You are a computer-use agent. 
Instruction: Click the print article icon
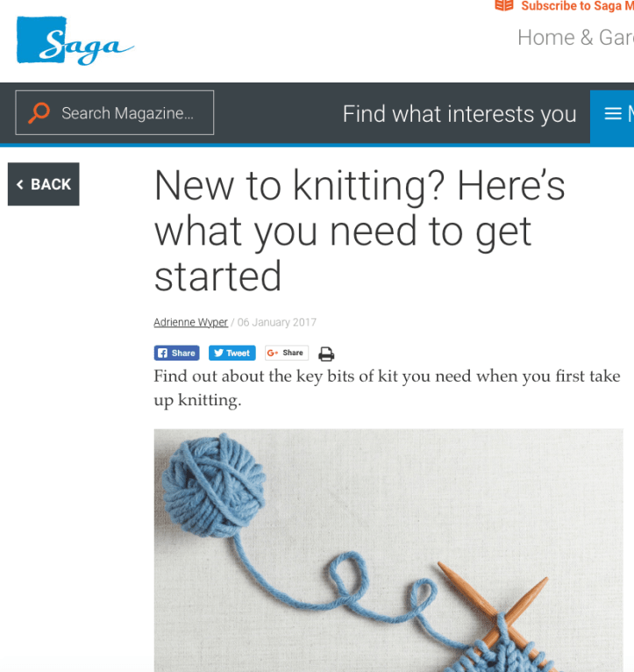tap(326, 354)
